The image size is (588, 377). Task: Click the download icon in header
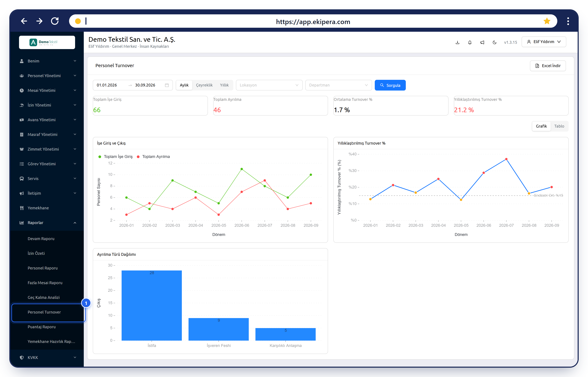click(x=457, y=42)
